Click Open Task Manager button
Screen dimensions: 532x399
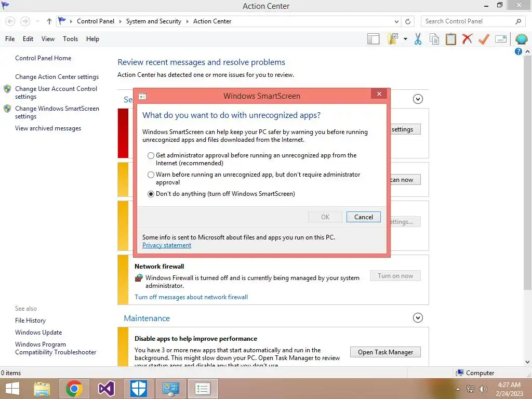[385, 352]
